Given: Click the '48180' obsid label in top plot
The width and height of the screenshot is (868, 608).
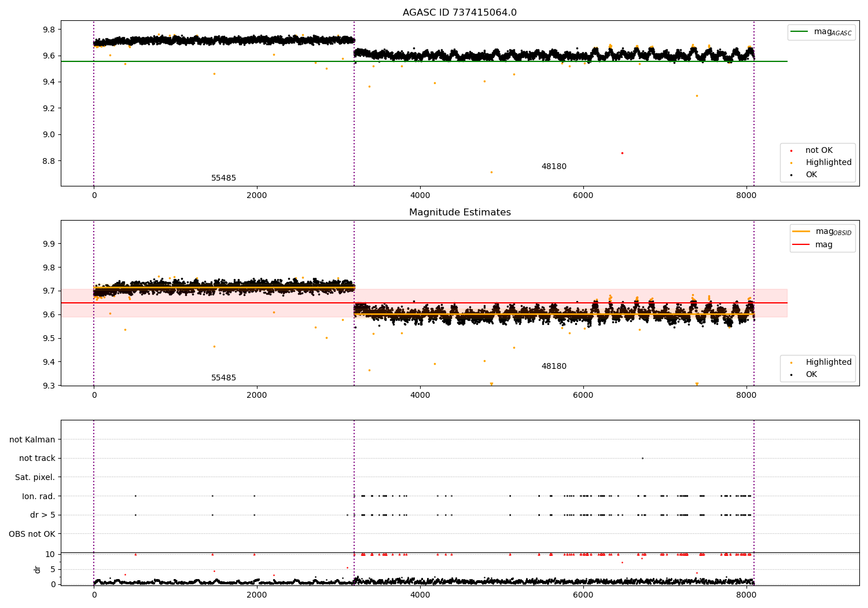Looking at the screenshot, I should click(x=554, y=167).
